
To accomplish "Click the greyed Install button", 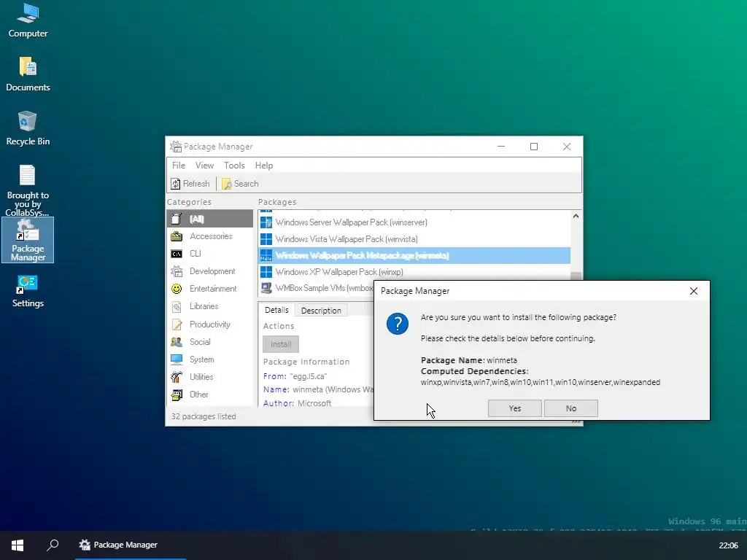I will (281, 344).
